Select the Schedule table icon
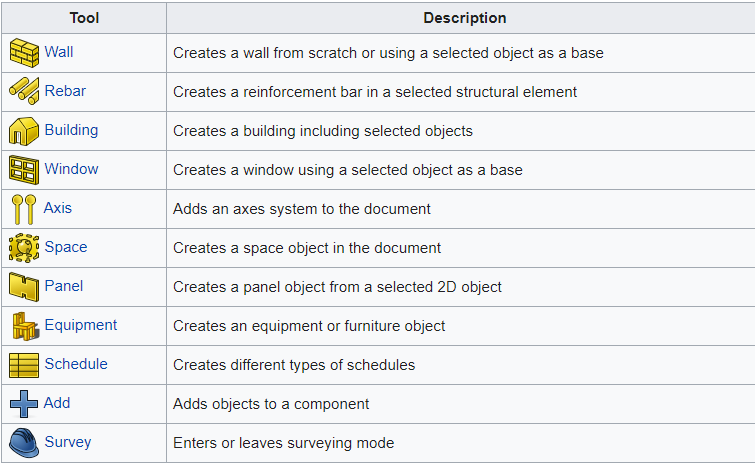 [x=23, y=364]
